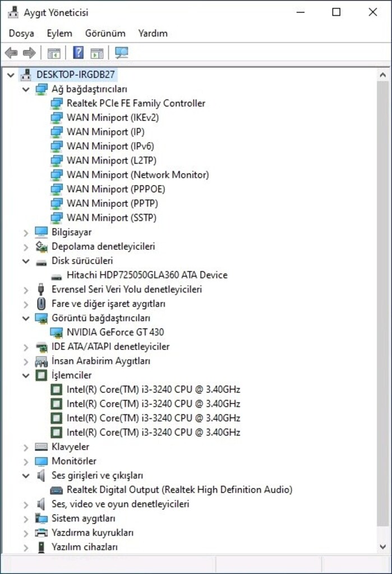Image resolution: width=392 pixels, height=574 pixels.
Task: Click the show/hide console tree toolbar icon
Action: tap(54, 53)
